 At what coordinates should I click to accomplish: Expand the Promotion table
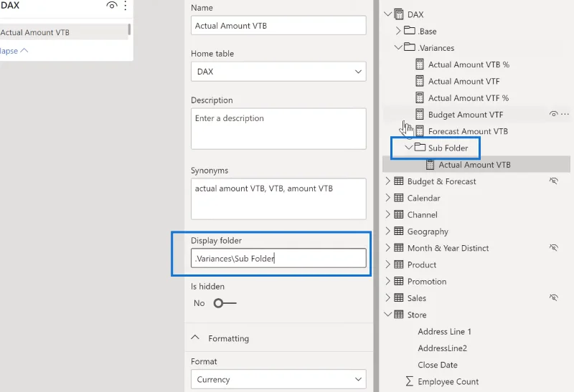(x=387, y=281)
